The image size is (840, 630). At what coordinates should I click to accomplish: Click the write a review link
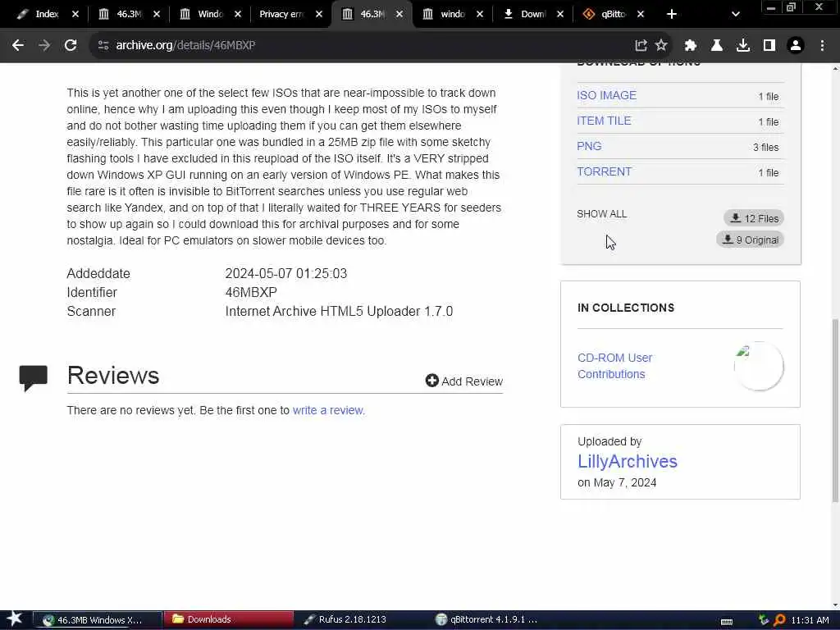tap(328, 410)
